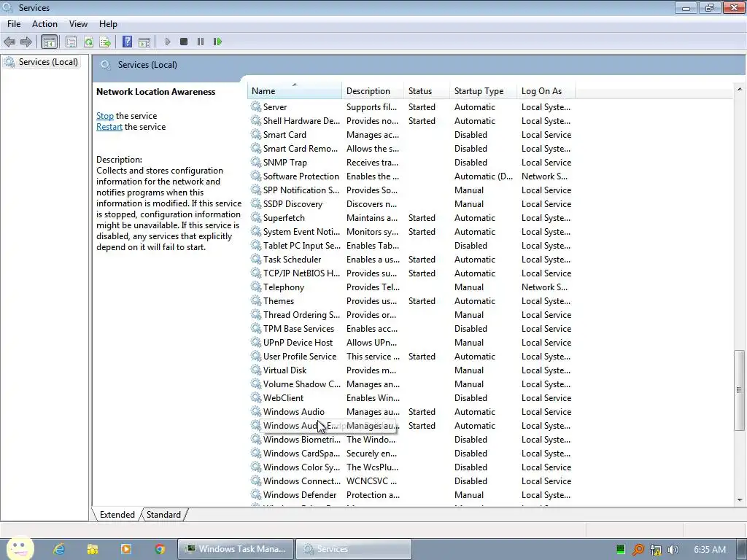Select the Virtual Disk service
Viewport: 747px width, 560px height.
tap(411, 370)
